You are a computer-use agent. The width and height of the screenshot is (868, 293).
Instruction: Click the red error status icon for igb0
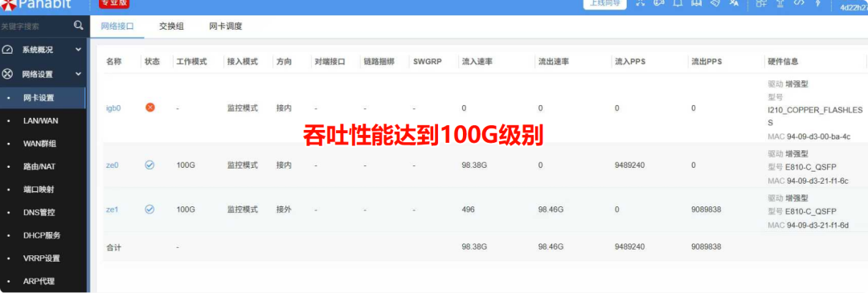click(150, 108)
